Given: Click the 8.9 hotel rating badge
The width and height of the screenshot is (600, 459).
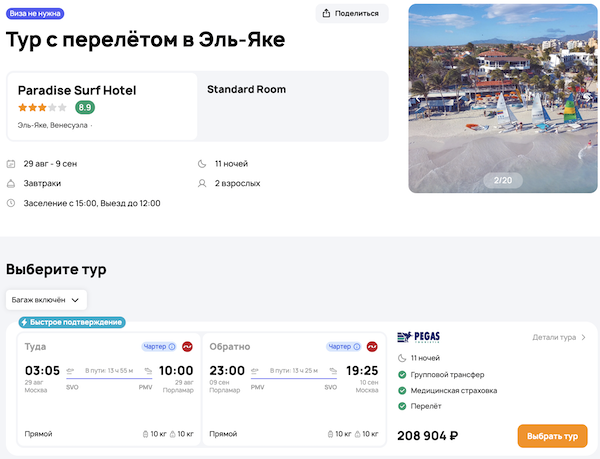Looking at the screenshot, I should [85, 107].
